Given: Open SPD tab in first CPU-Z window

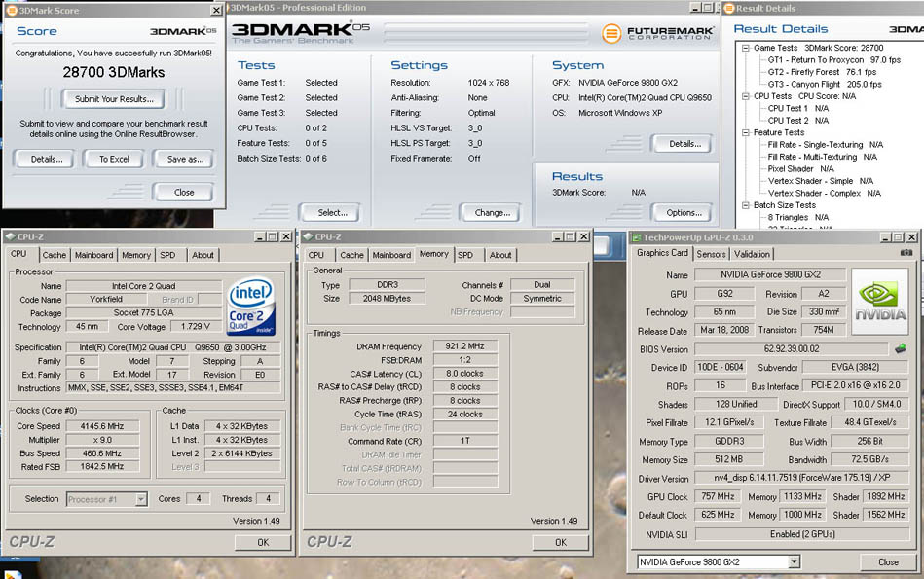Looking at the screenshot, I should [x=167, y=255].
